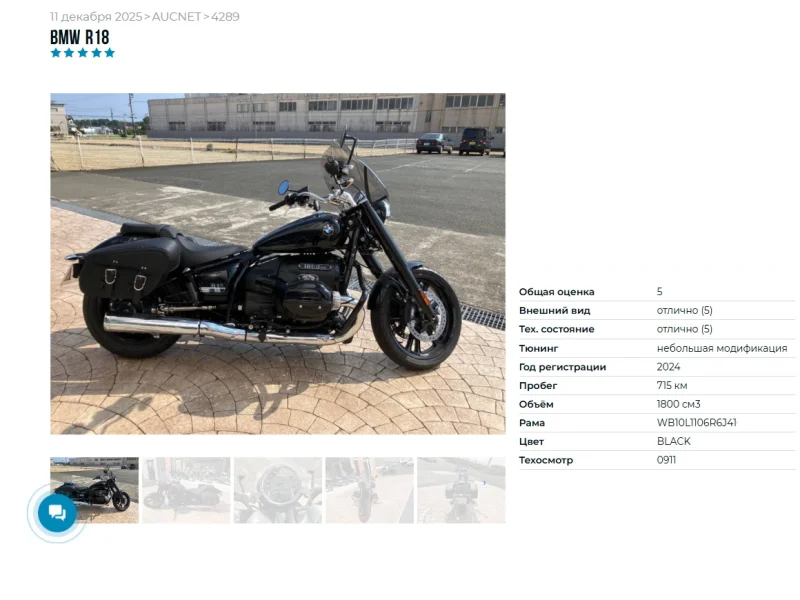Click the Пробег value 715 км
The image size is (800, 600).
click(x=672, y=385)
